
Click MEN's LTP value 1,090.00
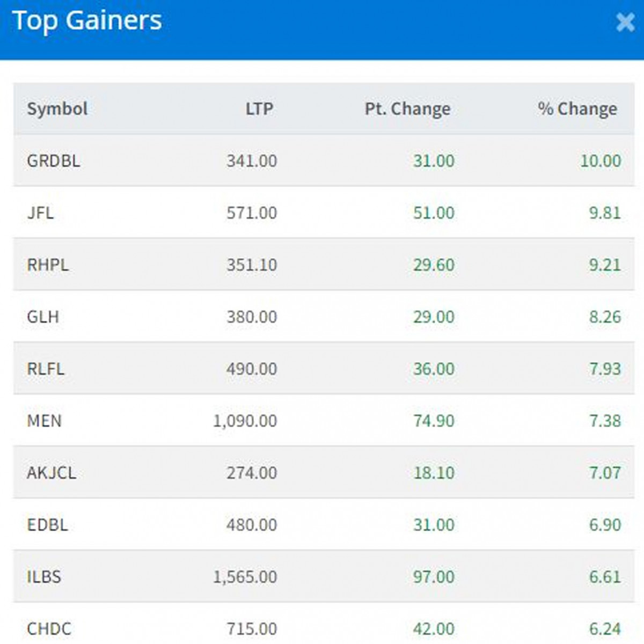(245, 421)
